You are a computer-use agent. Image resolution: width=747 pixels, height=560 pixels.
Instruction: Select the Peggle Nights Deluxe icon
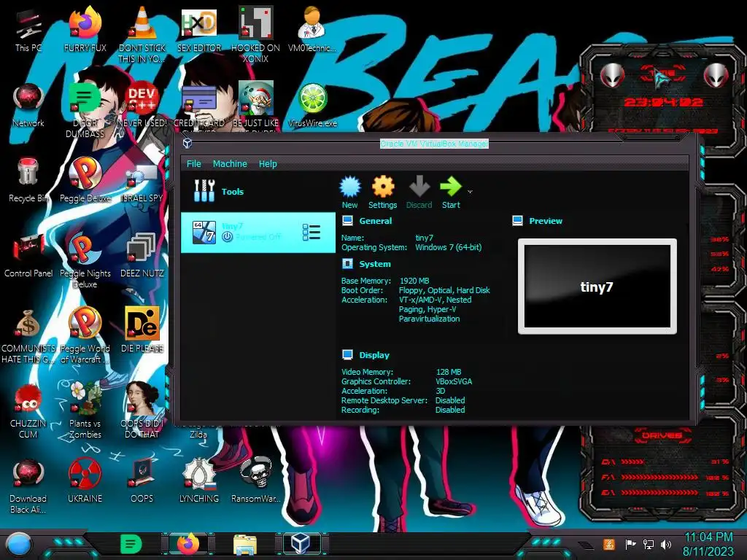[x=85, y=261]
